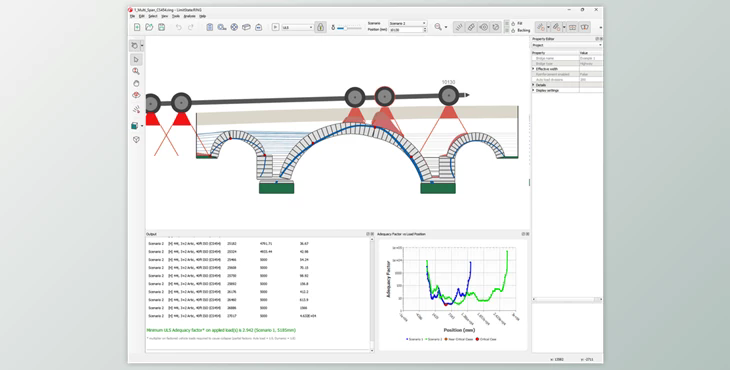The image size is (730, 370).
Task: Float the Output panel with its title button
Action: click(x=367, y=234)
